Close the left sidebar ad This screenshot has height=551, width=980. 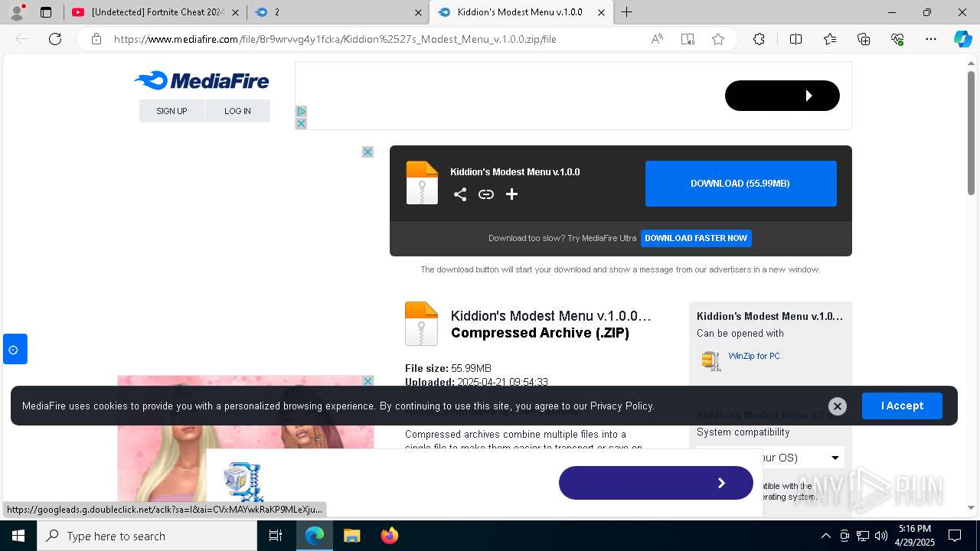[x=367, y=152]
